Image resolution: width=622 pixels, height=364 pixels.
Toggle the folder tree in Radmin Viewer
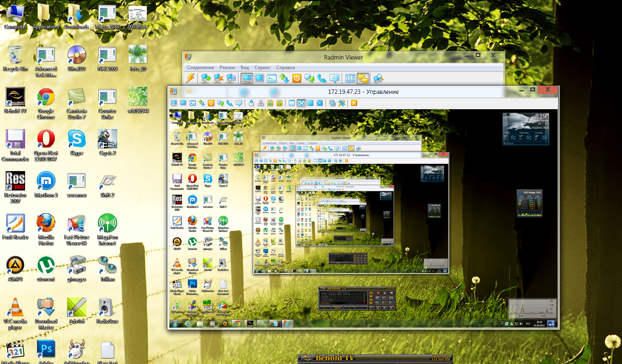(x=363, y=78)
